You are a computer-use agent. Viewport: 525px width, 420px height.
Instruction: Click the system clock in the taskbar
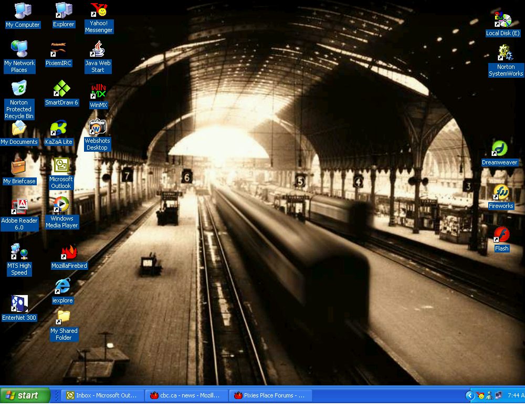click(x=516, y=395)
